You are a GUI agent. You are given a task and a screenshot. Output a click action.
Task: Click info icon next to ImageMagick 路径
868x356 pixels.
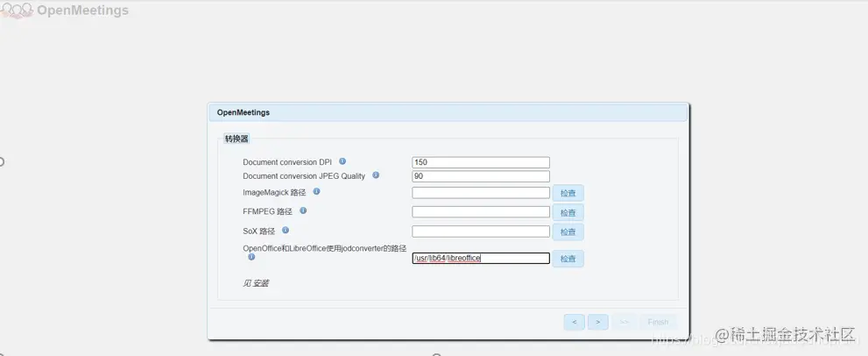coord(317,191)
